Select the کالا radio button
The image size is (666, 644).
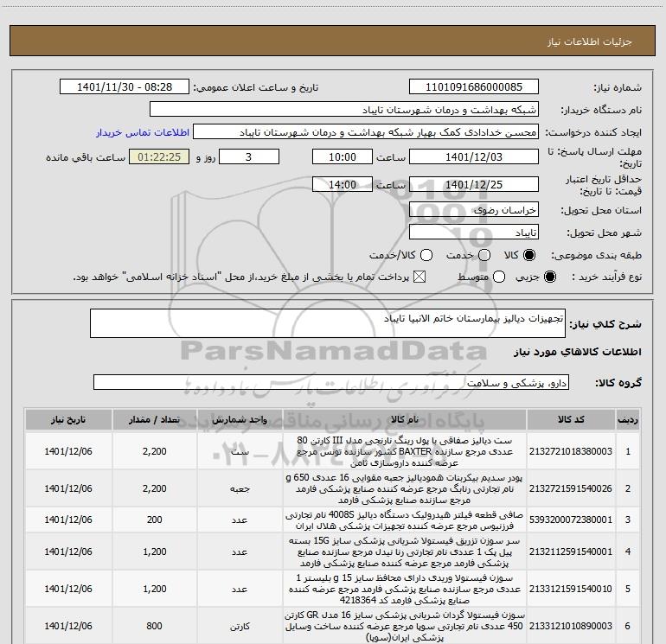(529, 255)
